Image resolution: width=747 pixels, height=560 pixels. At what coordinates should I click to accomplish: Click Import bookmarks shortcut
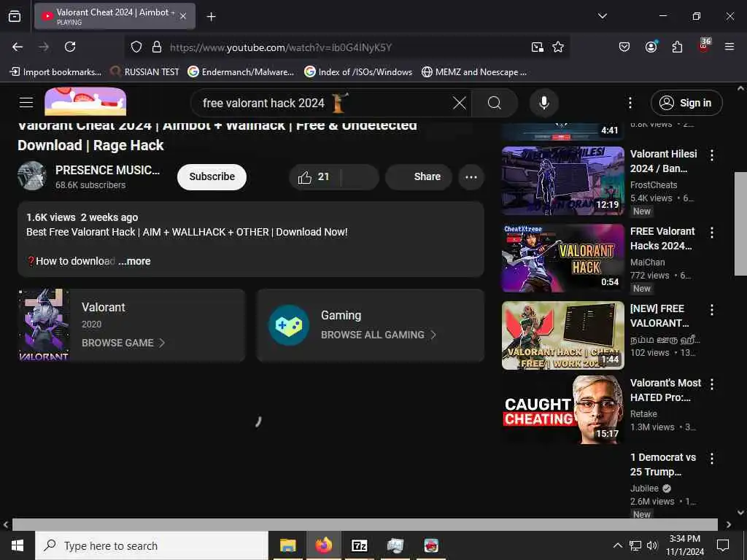[x=55, y=72]
